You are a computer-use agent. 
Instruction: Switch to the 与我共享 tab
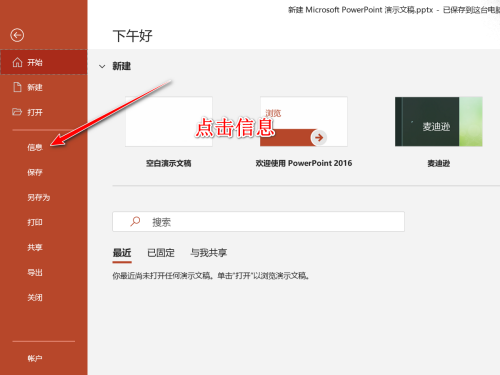coord(208,253)
